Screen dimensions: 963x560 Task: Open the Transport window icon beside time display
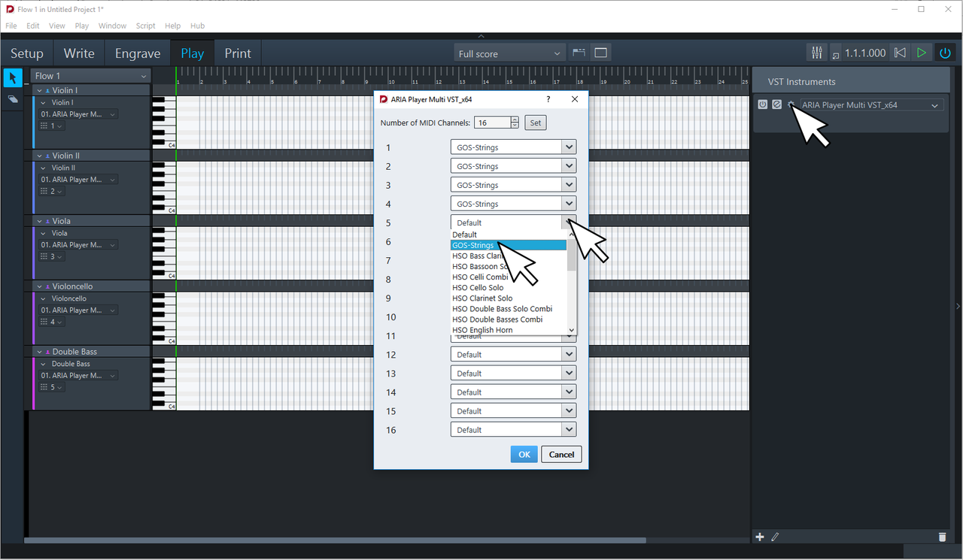coord(835,54)
